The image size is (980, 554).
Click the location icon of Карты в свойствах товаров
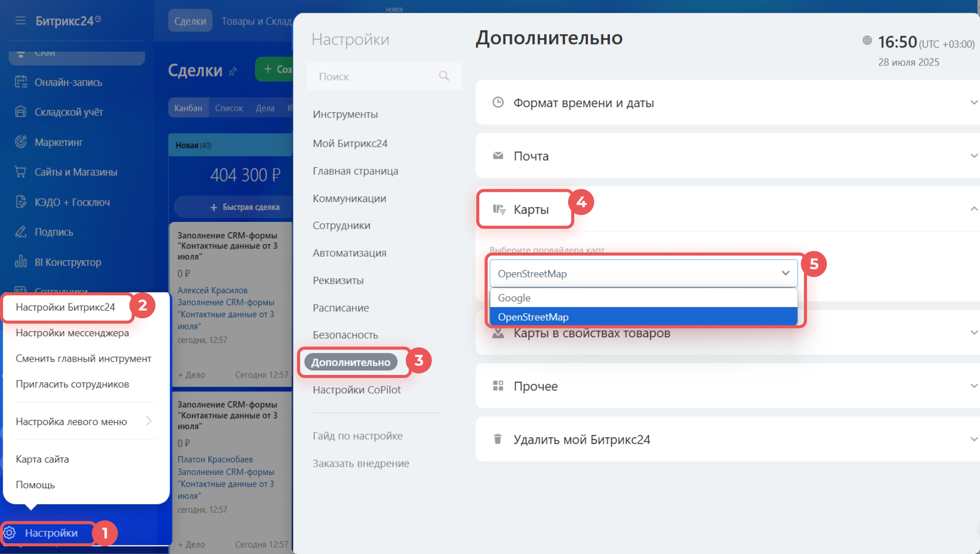click(498, 334)
